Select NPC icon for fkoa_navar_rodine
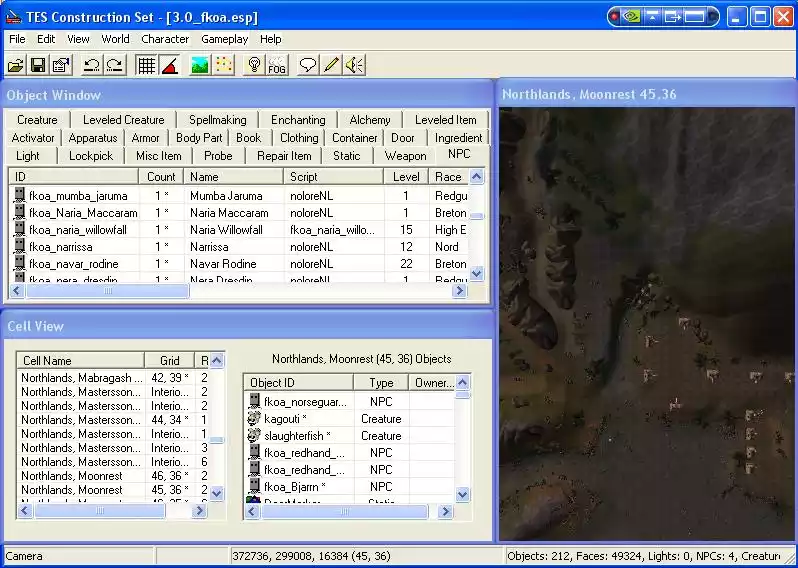 [x=19, y=264]
